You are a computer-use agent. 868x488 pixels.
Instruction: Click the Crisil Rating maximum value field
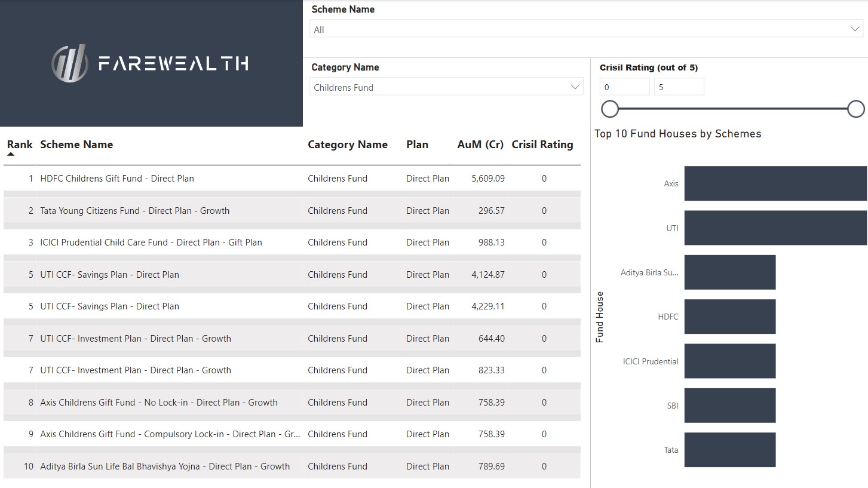tap(679, 87)
